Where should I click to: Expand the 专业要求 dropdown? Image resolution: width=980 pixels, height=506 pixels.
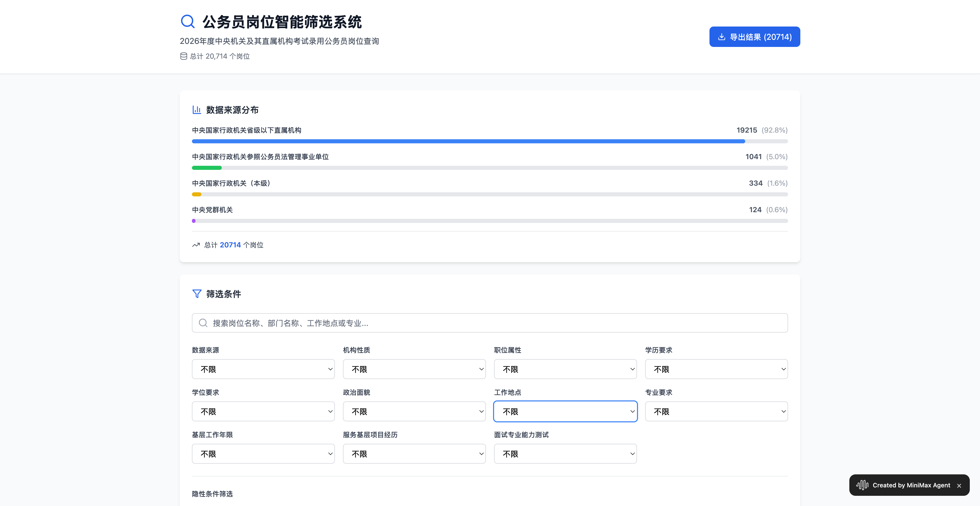(716, 411)
